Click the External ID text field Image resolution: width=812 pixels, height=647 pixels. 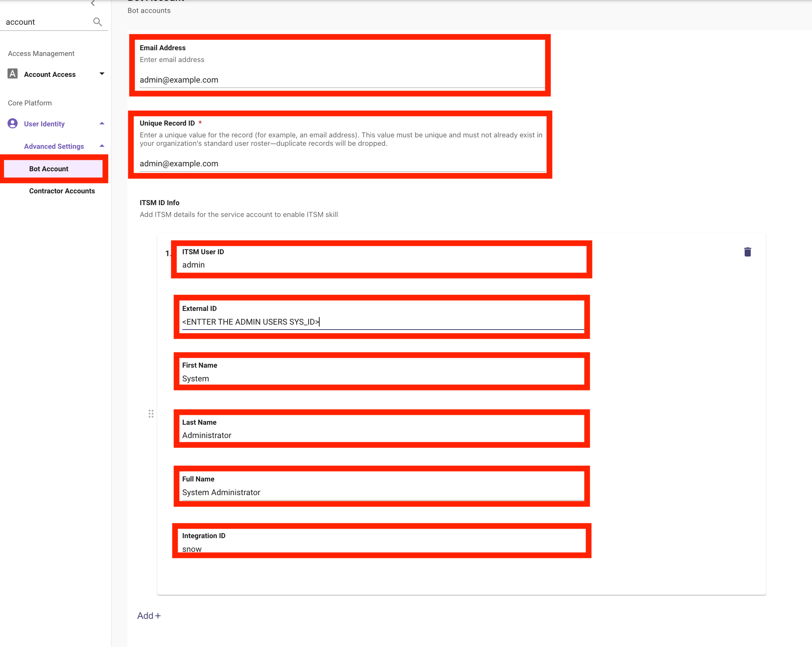click(382, 322)
